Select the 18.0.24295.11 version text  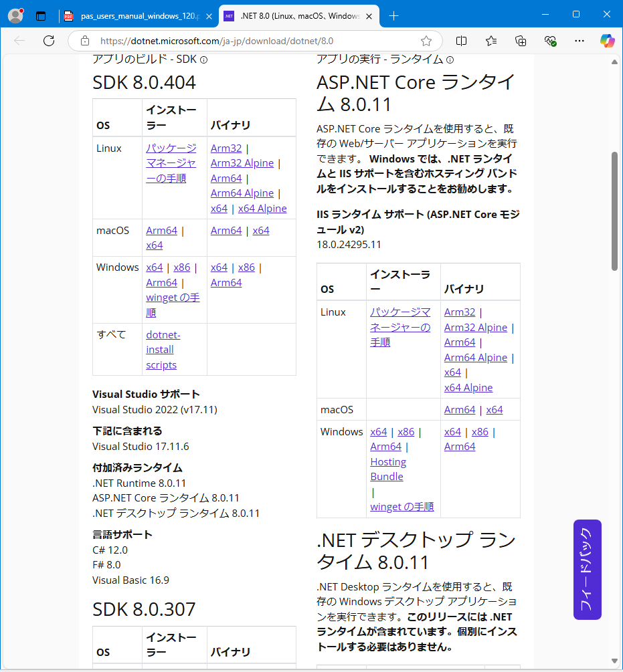point(349,245)
